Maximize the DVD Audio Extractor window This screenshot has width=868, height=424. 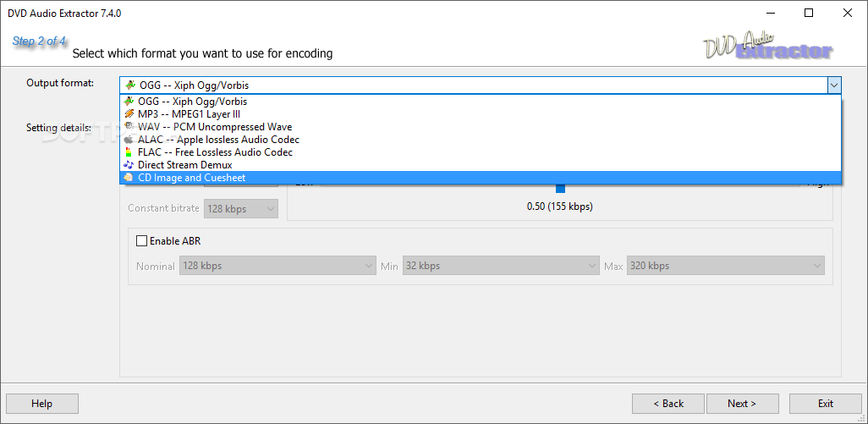point(809,14)
